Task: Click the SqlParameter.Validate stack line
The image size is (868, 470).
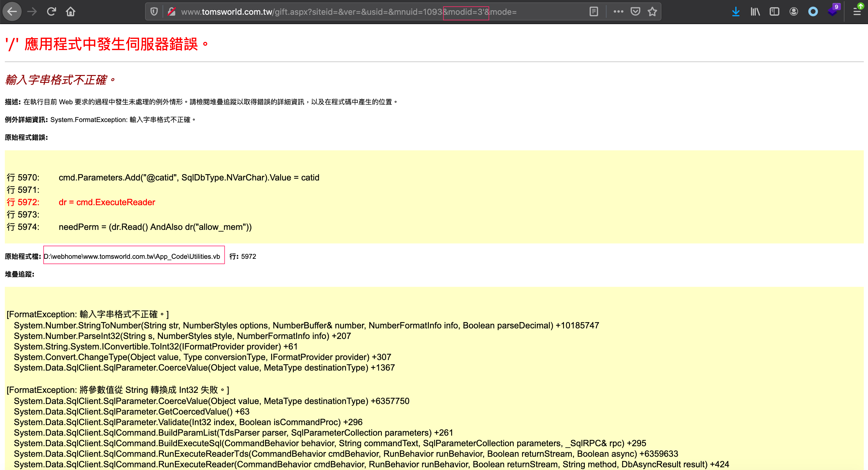Action: 188,422
